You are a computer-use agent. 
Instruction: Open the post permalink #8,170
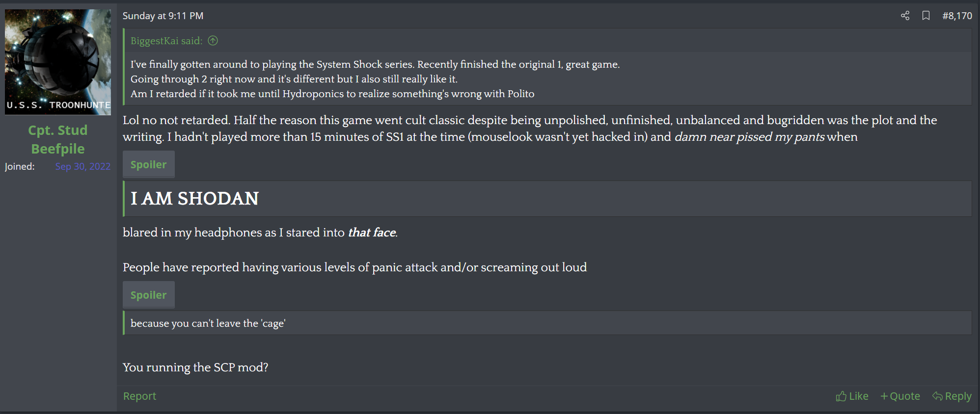click(x=957, y=16)
